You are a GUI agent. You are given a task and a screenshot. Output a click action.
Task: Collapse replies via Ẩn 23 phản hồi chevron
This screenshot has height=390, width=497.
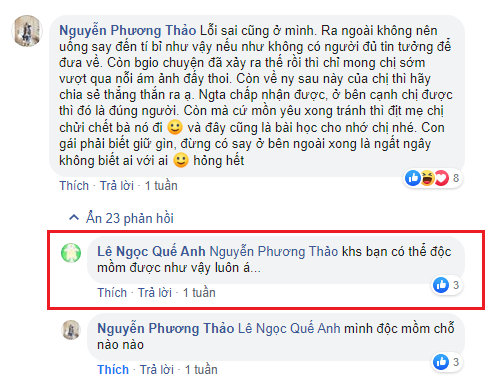click(74, 218)
